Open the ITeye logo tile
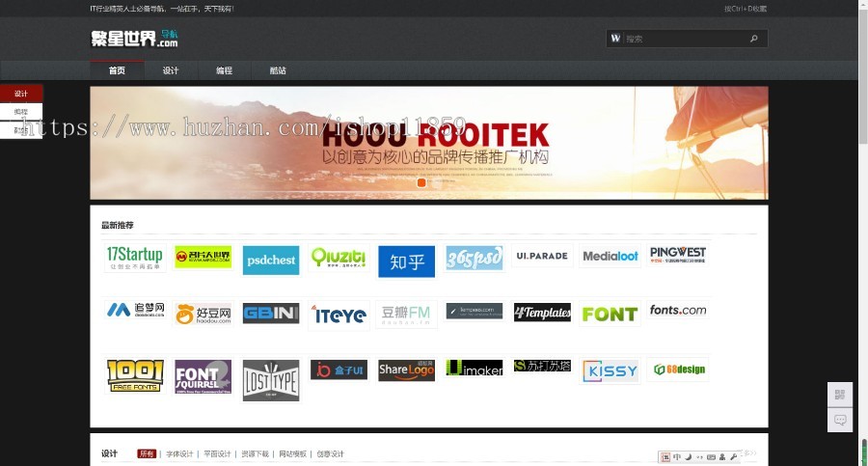Screen dimensions: 868x466 (339, 315)
